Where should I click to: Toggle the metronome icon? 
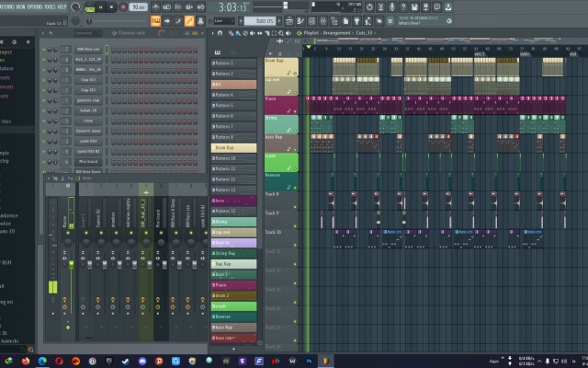point(155,6)
